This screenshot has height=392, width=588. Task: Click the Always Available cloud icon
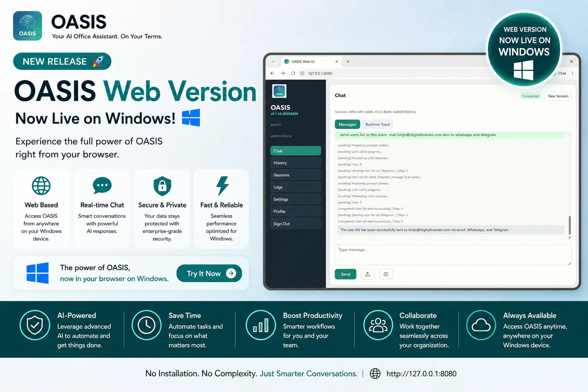tap(481, 325)
